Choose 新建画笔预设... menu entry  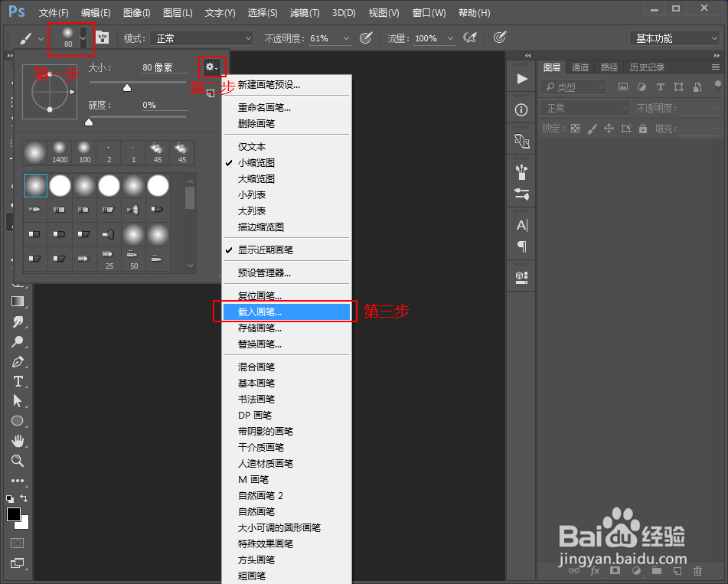click(x=286, y=85)
